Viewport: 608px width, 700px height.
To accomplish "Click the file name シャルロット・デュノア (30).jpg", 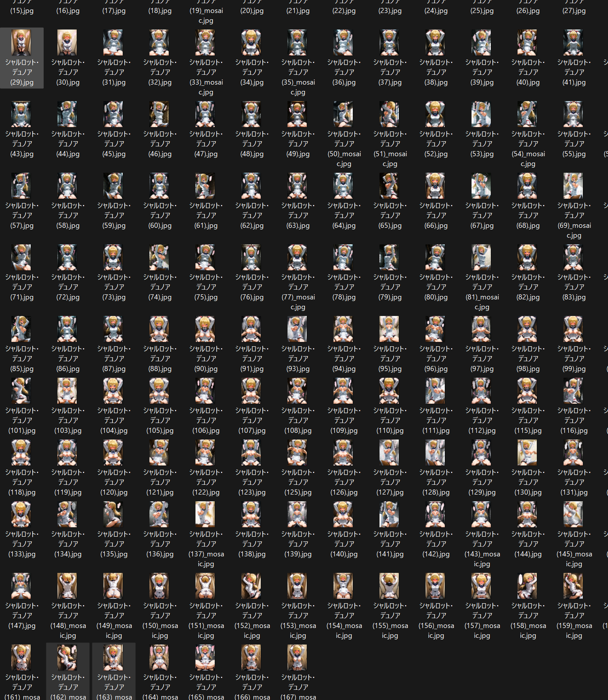I will [68, 72].
